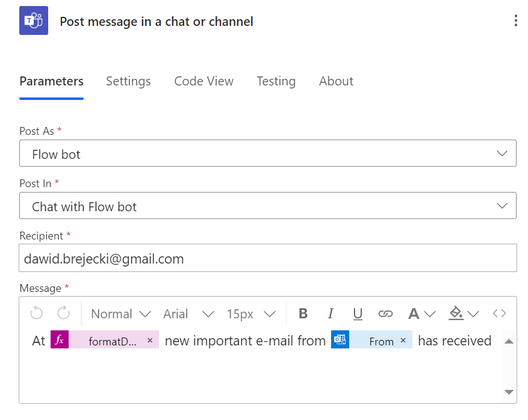This screenshot has width=528, height=420.
Task: Switch to code view with the </> icon
Action: click(x=499, y=313)
